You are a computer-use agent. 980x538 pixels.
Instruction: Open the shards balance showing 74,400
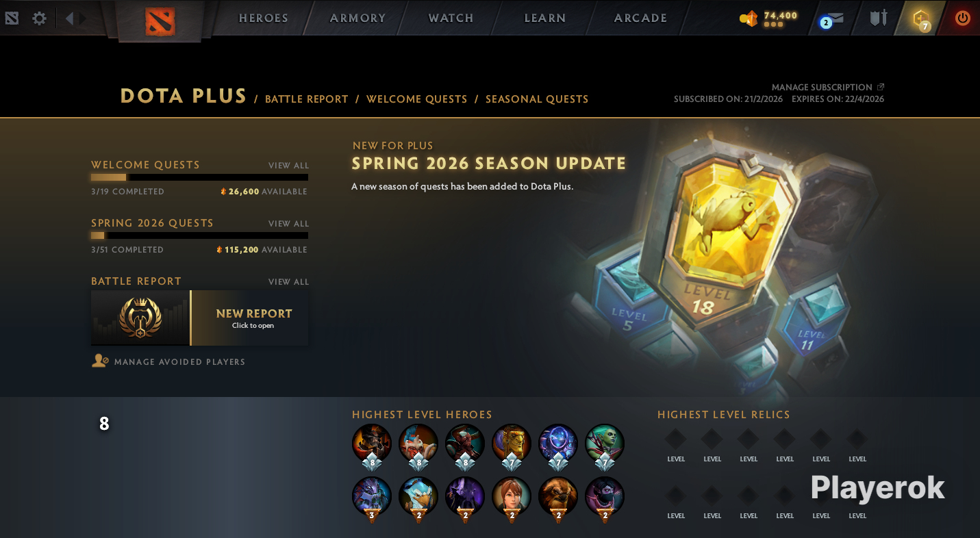coord(768,18)
